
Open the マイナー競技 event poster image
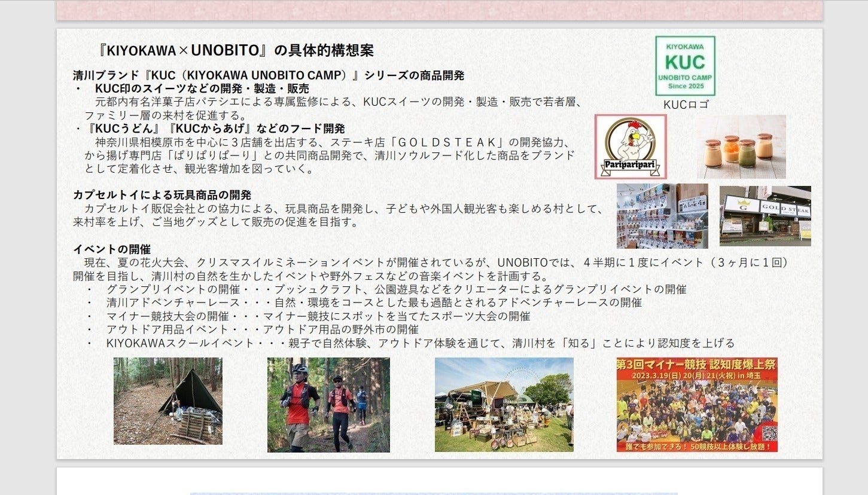697,405
